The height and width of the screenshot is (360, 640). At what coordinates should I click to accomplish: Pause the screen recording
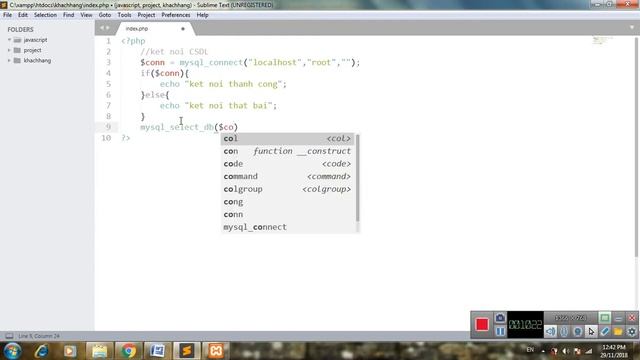[x=500, y=331]
